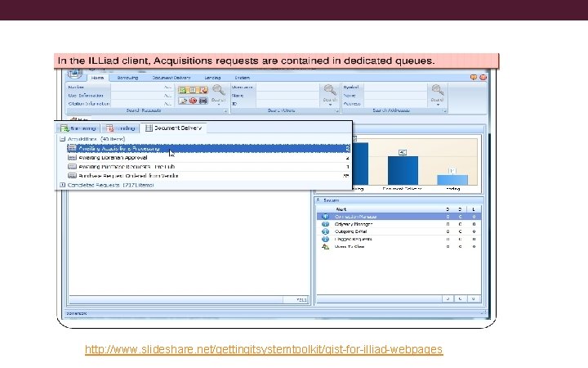This screenshot has height=368, width=588.
Task: Click the dark film-strip icon in ribbon button grid
Action: [203, 101]
